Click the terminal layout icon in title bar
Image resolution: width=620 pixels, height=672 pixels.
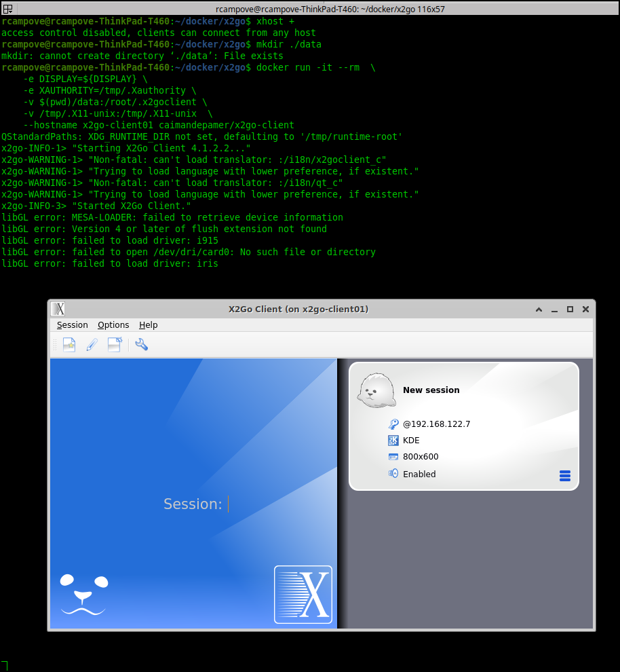click(7, 9)
